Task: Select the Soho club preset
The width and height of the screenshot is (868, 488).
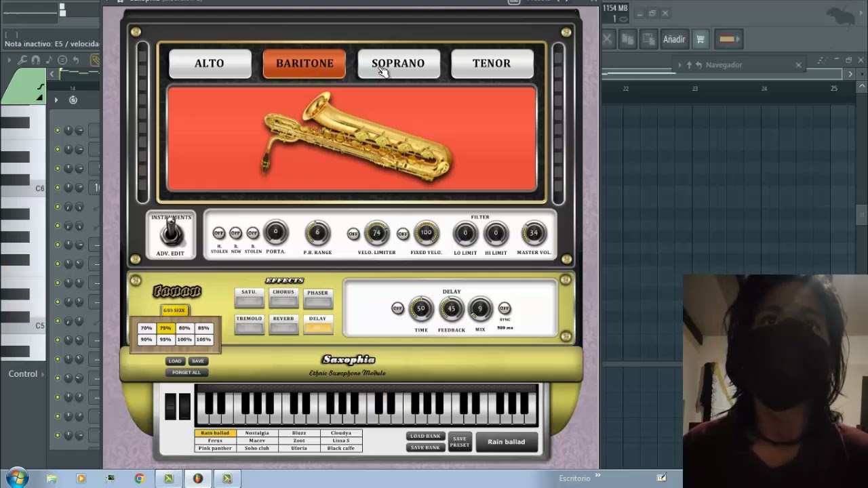Action: tap(257, 448)
